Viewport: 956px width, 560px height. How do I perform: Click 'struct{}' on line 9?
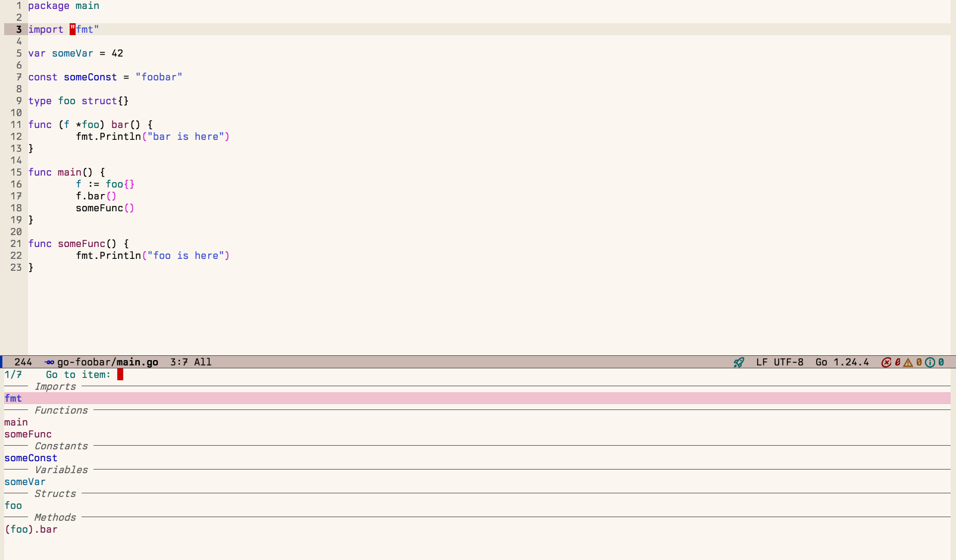105,101
